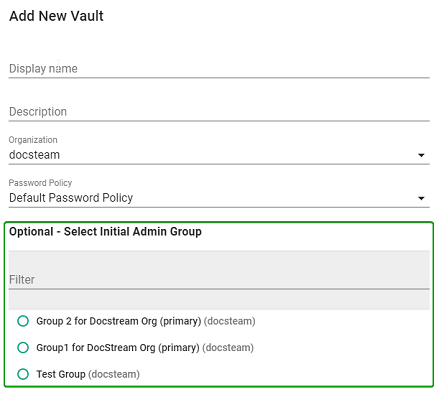Screen dimensions: 439x410
Task: Click the Group 2 for Docstream Org label text
Action: (119, 321)
